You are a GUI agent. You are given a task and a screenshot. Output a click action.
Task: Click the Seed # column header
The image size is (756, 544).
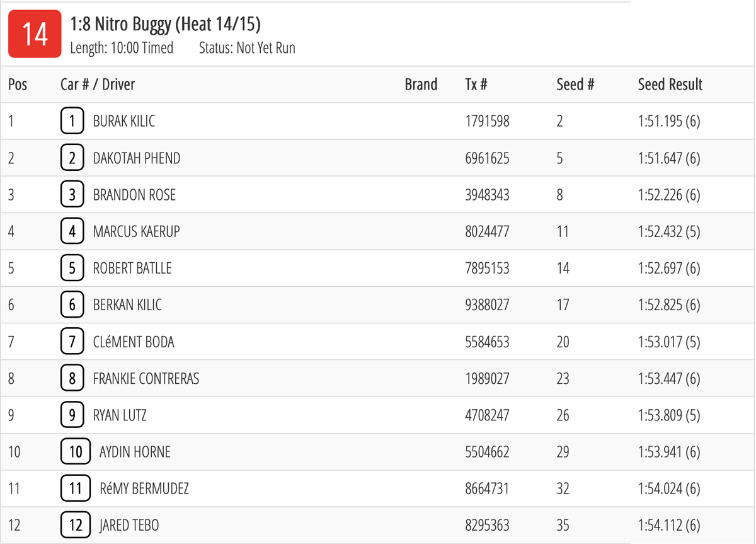pos(575,84)
